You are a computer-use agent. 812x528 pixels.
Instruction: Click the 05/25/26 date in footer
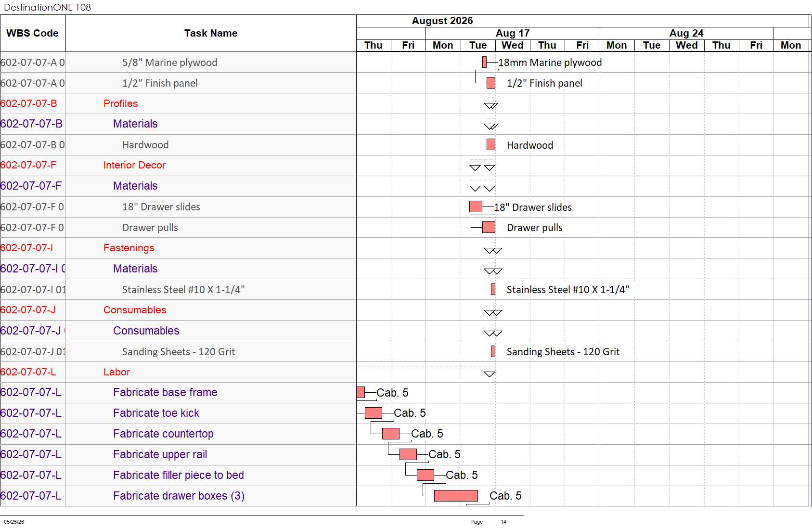(14, 522)
